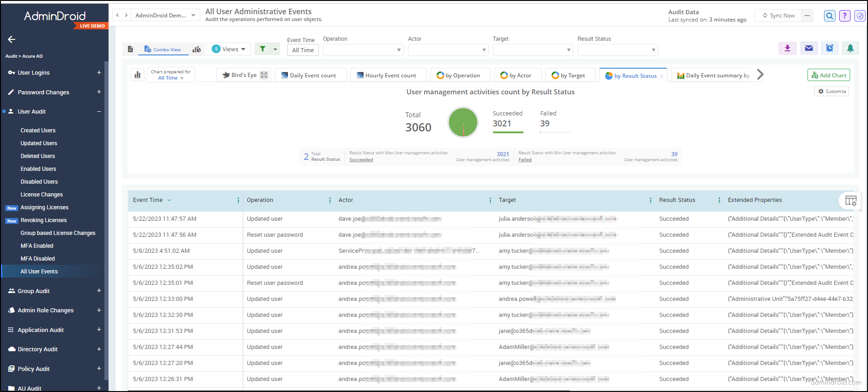Click the bar chart icon beside chart period
Viewport: 868px width, 392px height.
coord(137,75)
